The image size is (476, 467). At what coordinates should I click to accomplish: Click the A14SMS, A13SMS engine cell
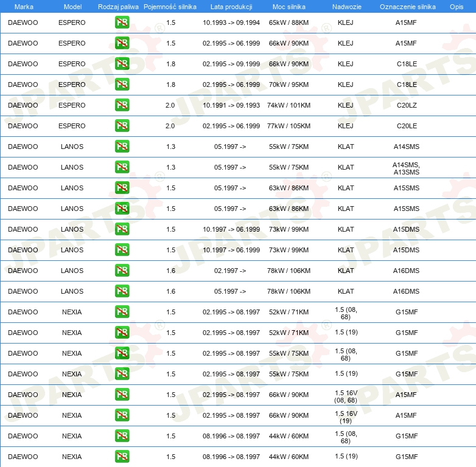[406, 168]
